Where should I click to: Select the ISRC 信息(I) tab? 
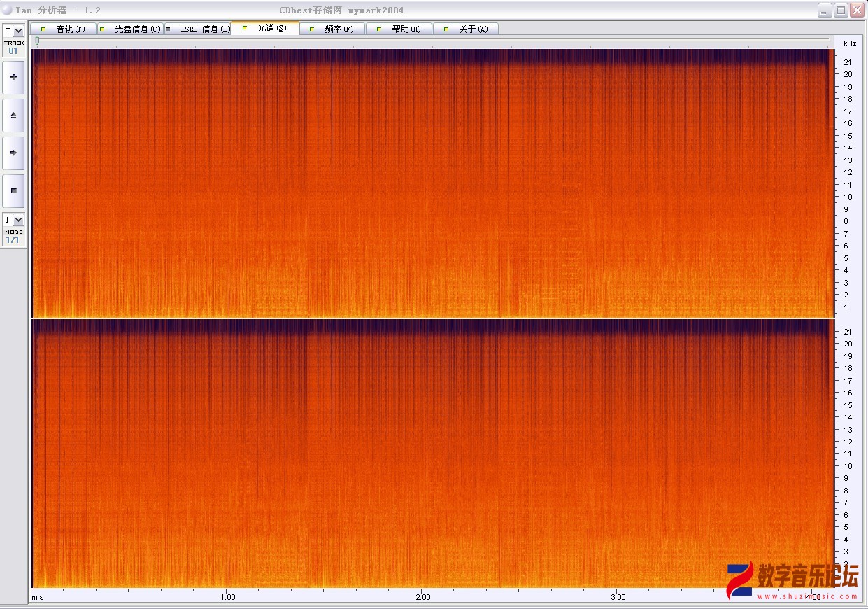[198, 29]
